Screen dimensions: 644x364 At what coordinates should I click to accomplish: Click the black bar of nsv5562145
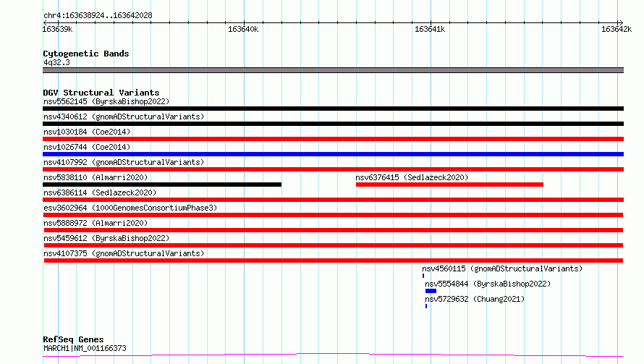coord(333,109)
